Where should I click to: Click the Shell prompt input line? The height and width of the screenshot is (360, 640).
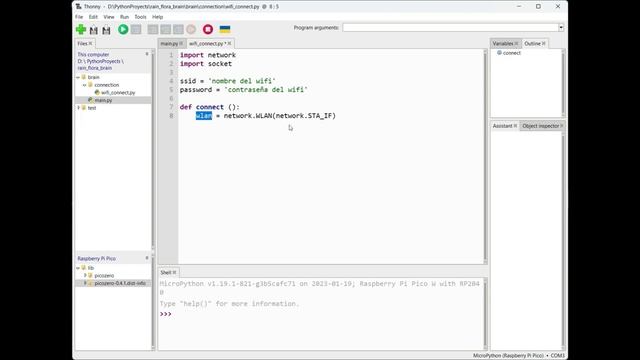321,314
